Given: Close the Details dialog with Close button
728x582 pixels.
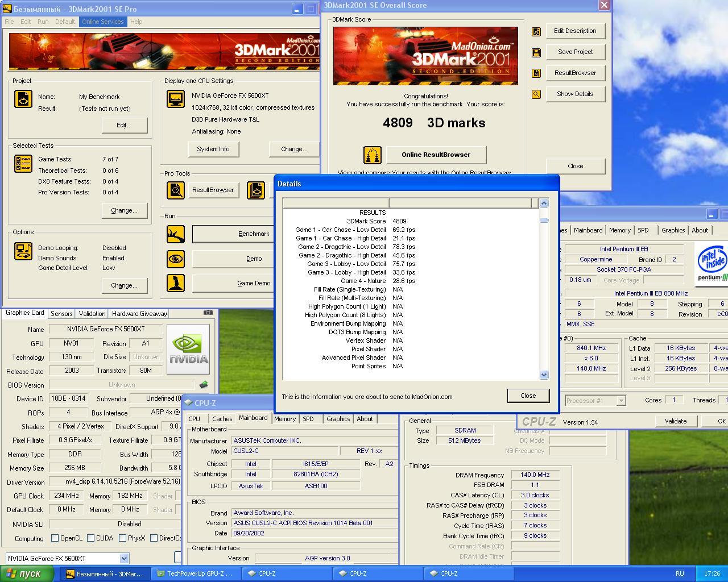Looking at the screenshot, I should [x=528, y=396].
